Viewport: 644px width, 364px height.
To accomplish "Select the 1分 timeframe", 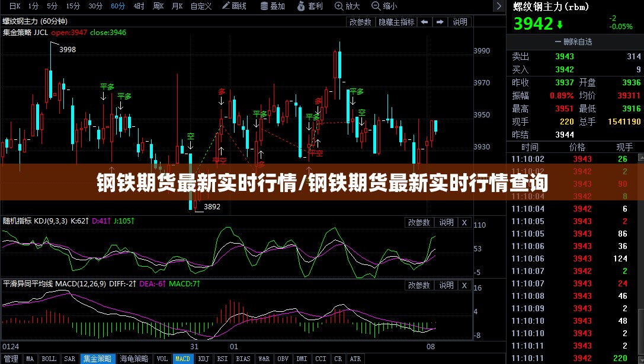I will coord(33,6).
